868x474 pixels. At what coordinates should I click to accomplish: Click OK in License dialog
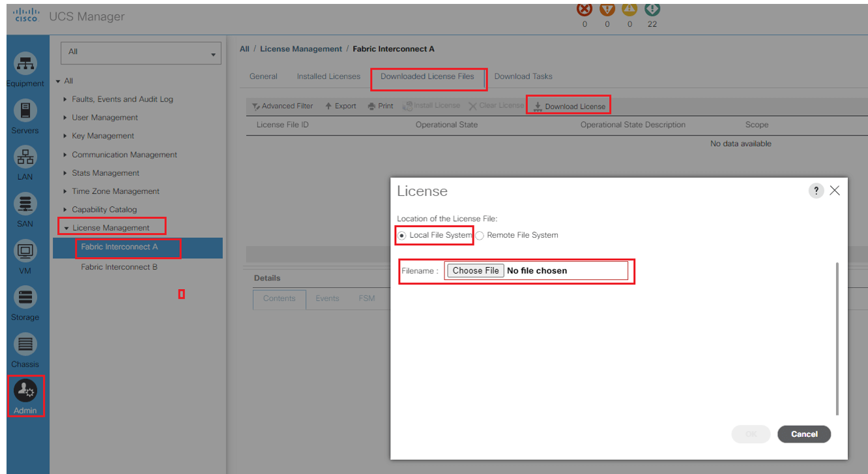[751, 434]
